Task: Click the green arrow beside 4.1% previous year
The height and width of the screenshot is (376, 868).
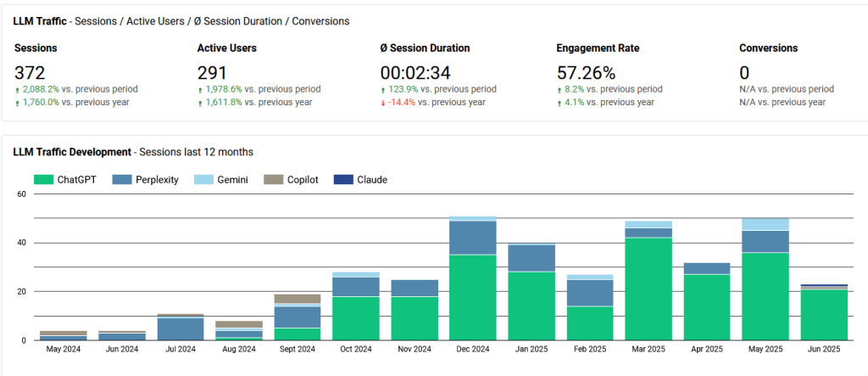Action: click(x=559, y=103)
